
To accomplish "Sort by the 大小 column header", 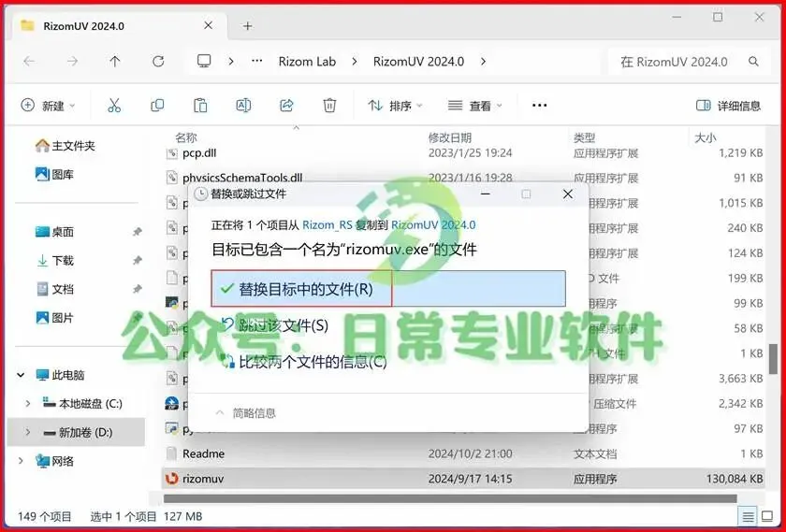I will (x=706, y=137).
